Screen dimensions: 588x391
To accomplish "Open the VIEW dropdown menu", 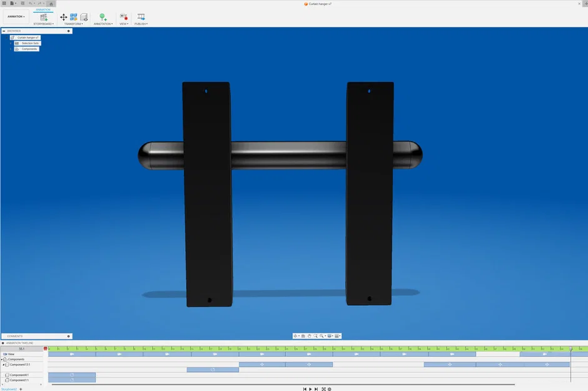I will coord(124,24).
